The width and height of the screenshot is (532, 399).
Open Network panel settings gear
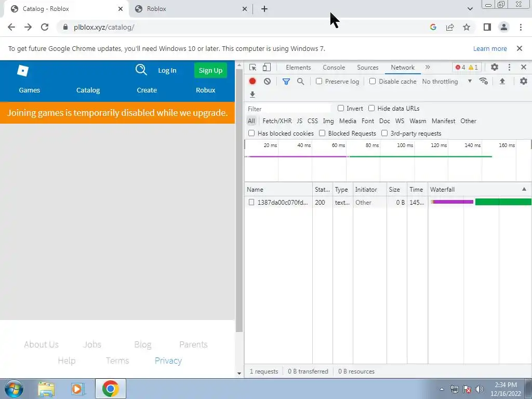[524, 81]
